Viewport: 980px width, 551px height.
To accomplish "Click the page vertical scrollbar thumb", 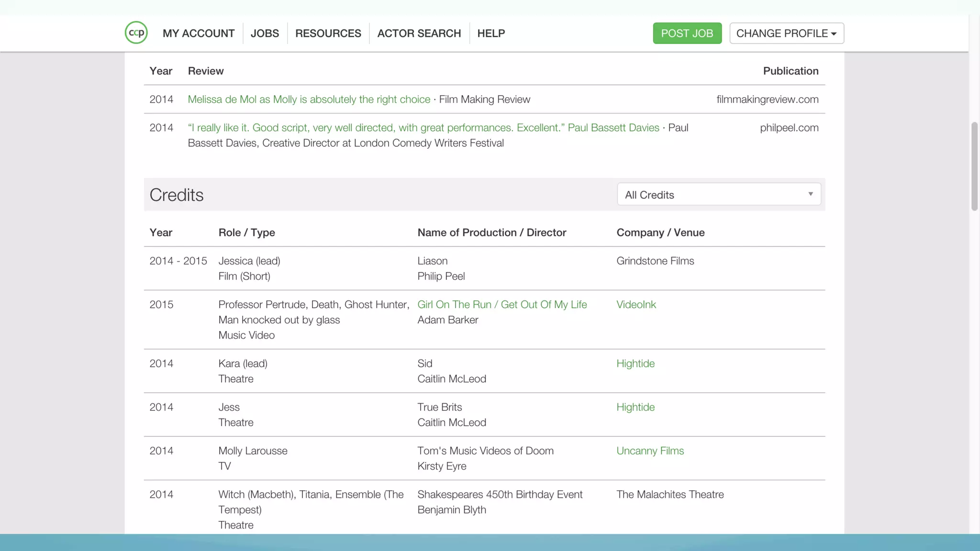I will [x=974, y=166].
